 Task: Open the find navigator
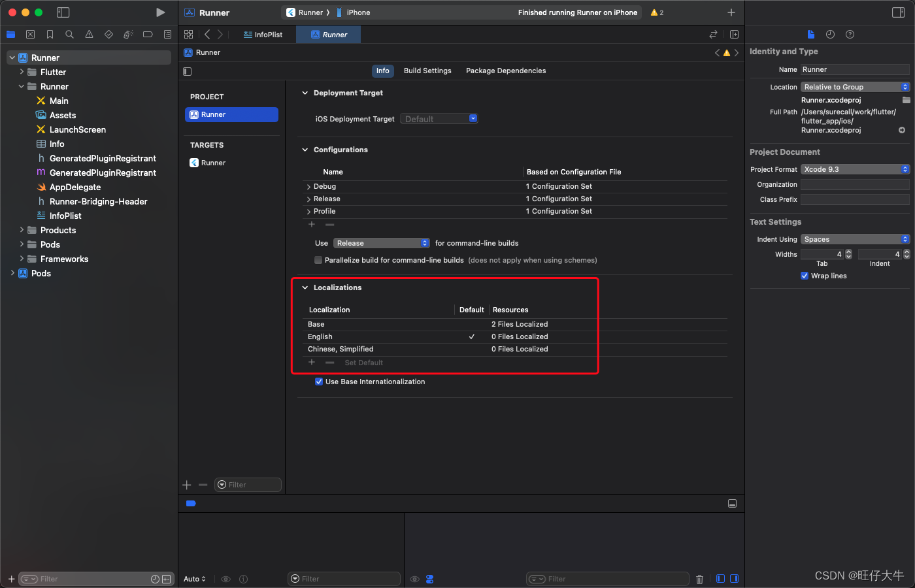click(x=69, y=34)
